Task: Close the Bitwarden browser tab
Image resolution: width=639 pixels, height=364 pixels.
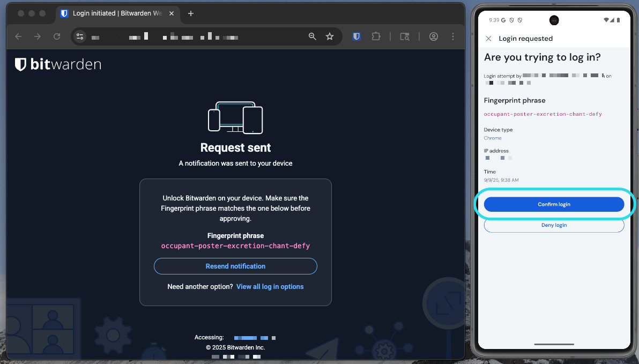Action: (172, 13)
